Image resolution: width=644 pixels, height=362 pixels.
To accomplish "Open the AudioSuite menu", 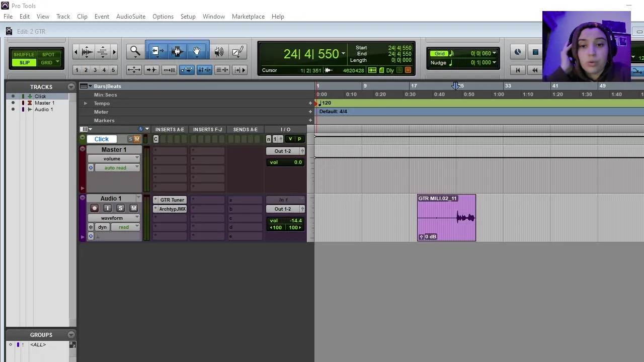I will tap(131, 17).
